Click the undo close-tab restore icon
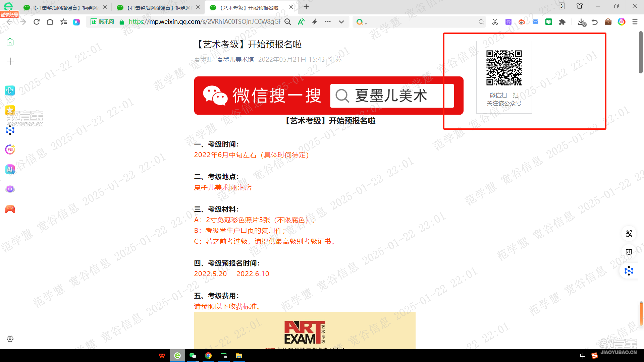644x362 pixels. pyautogui.click(x=595, y=22)
